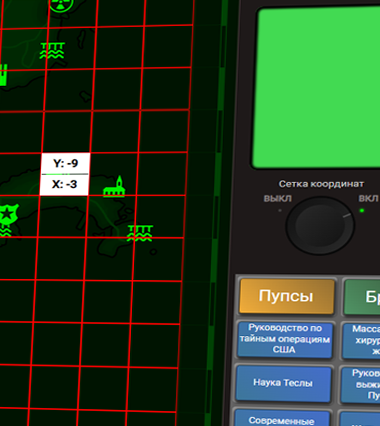Switch grid to ВЫКЛ position
Screen dimensions: 380x426
click(x=278, y=199)
